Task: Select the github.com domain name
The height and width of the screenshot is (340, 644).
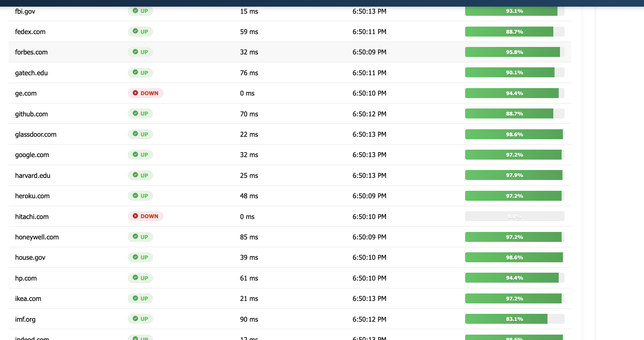Action: tap(31, 114)
